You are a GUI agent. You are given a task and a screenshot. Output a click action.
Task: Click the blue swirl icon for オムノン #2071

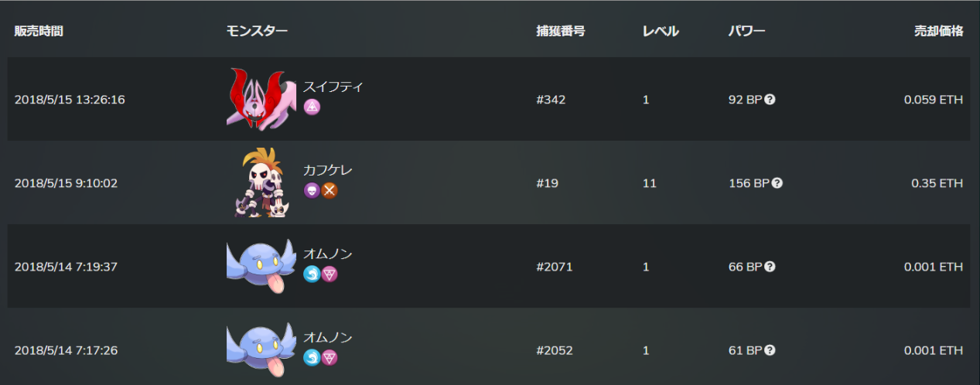tap(312, 274)
